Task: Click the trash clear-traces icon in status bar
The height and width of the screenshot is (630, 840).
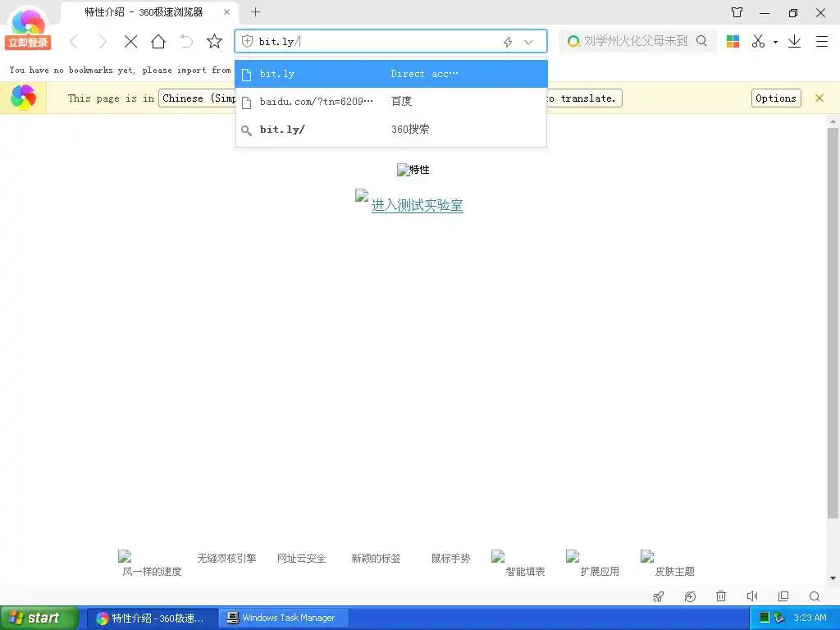Action: pos(721,596)
